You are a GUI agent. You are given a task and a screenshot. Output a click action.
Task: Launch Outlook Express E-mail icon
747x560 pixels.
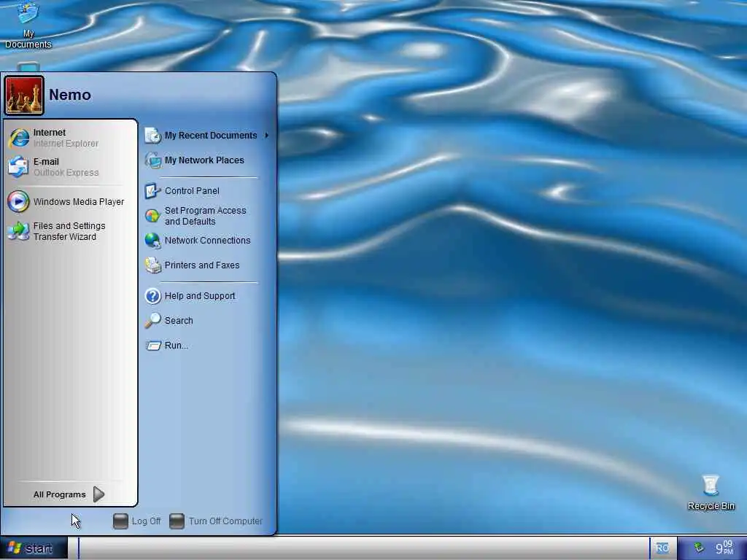click(x=18, y=167)
